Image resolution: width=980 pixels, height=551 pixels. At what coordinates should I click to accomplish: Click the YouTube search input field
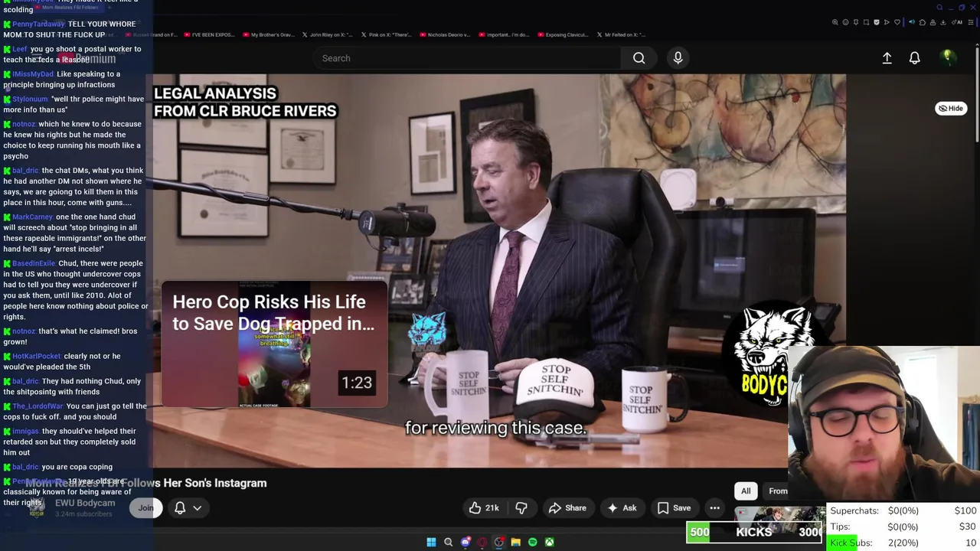[x=467, y=58]
